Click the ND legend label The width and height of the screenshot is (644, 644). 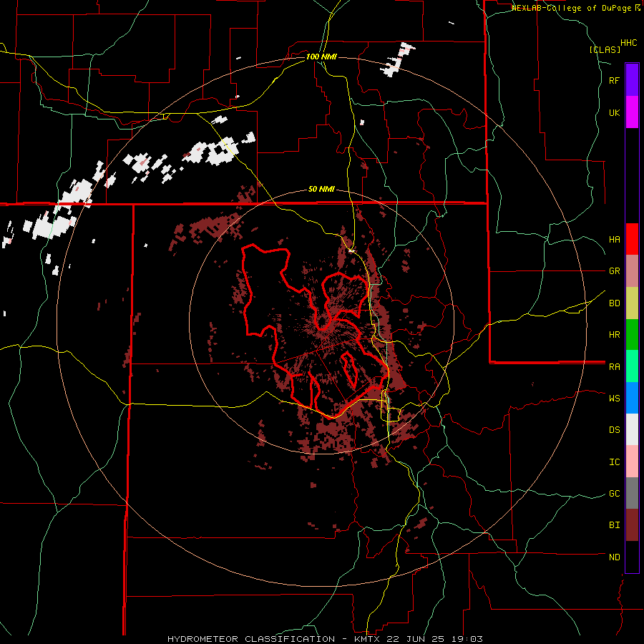coord(614,557)
